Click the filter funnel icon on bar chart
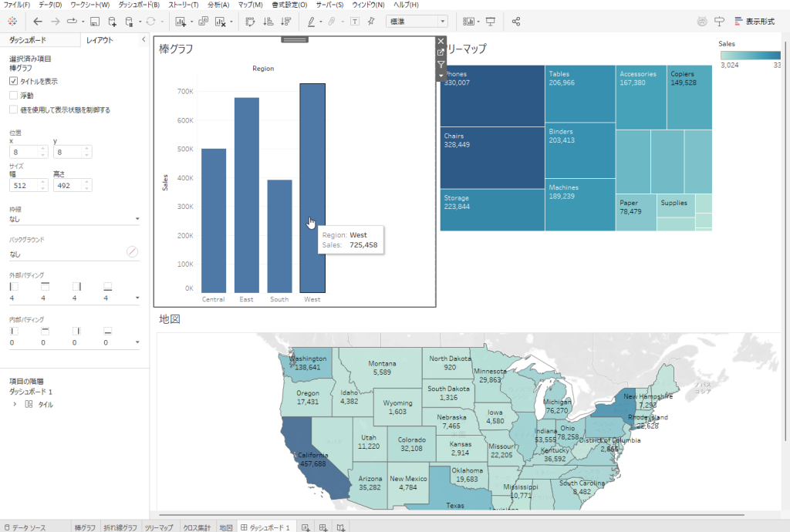The image size is (790, 532). (x=441, y=65)
